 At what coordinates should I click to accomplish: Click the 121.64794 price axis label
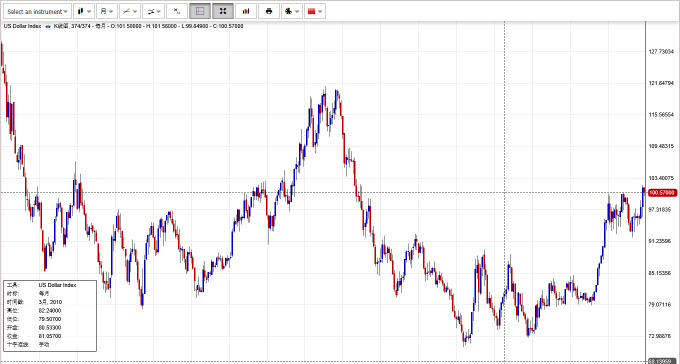(x=661, y=83)
